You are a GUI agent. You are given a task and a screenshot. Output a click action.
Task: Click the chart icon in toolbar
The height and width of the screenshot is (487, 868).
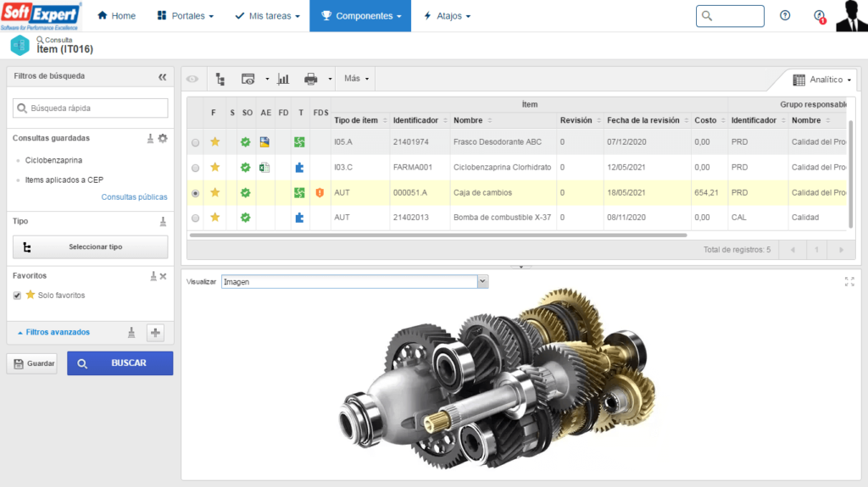click(283, 79)
